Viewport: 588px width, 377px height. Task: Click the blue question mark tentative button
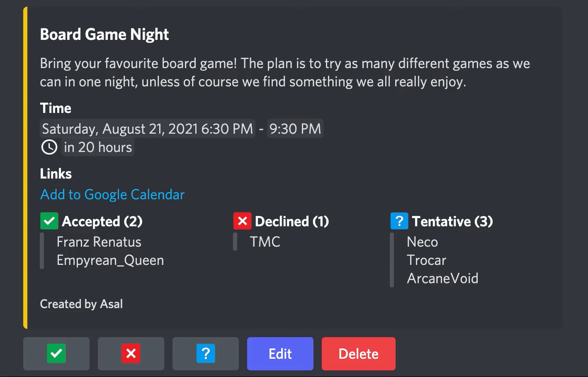(x=206, y=354)
